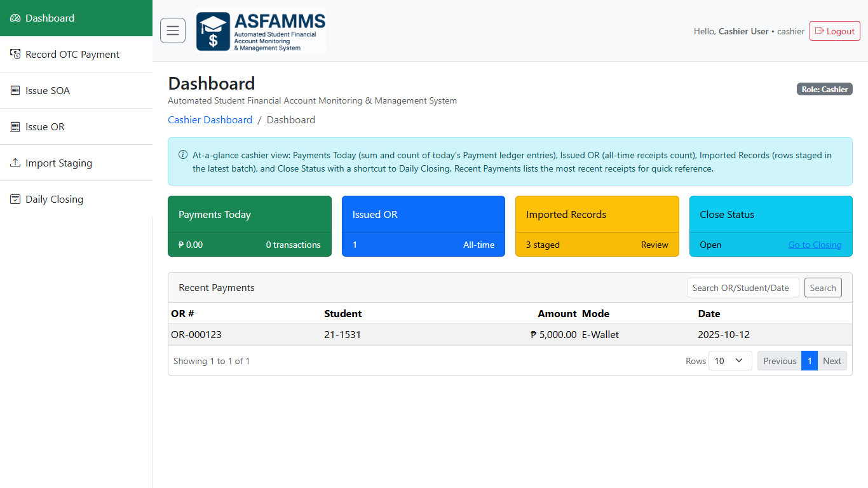Click the Imported Records yellow card
Screen dimensions: 868x488
(x=597, y=226)
